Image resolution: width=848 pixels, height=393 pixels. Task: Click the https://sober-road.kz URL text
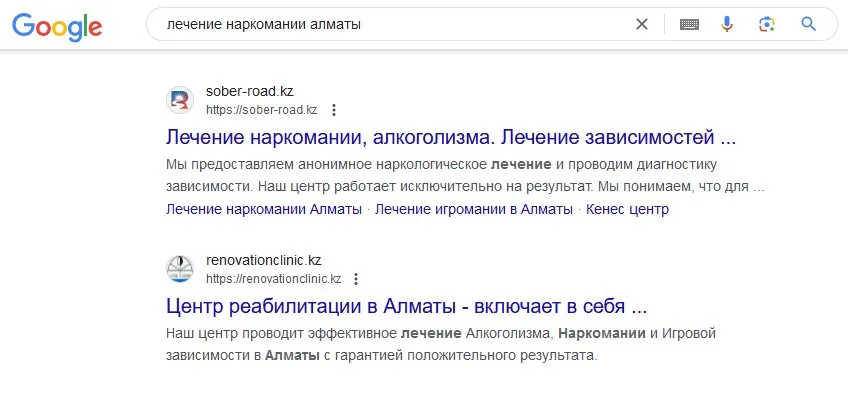coord(262,110)
